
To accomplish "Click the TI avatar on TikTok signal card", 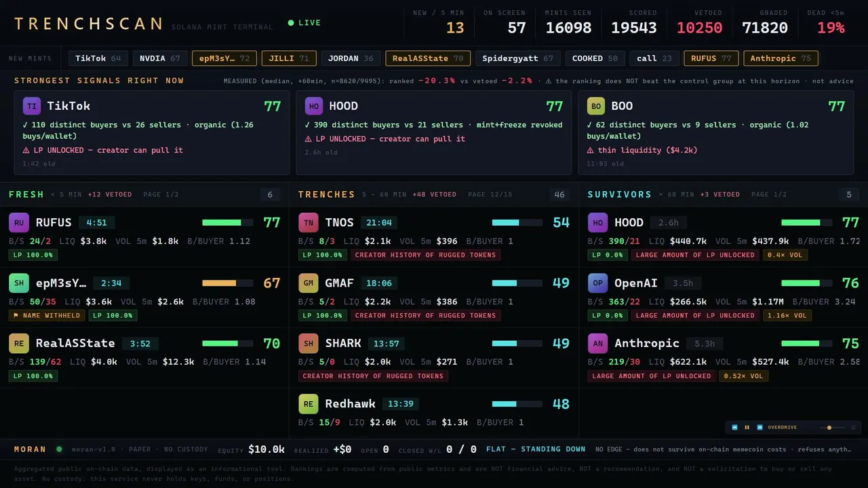I will [x=32, y=106].
